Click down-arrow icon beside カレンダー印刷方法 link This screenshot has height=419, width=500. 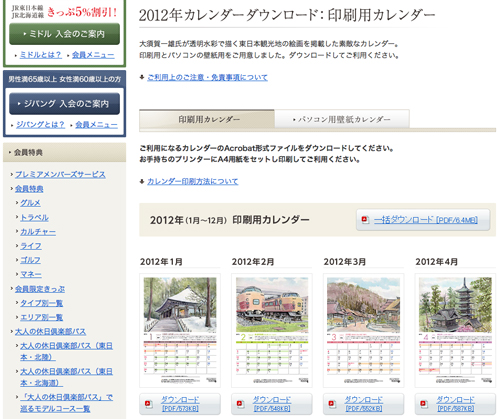point(142,181)
